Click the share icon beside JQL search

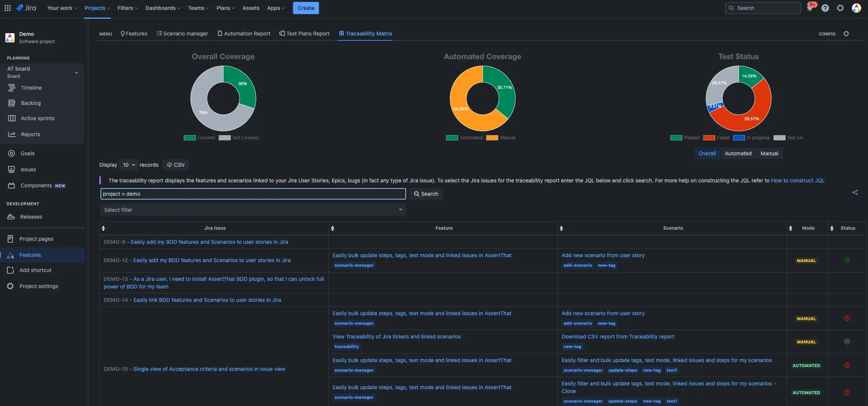click(855, 192)
